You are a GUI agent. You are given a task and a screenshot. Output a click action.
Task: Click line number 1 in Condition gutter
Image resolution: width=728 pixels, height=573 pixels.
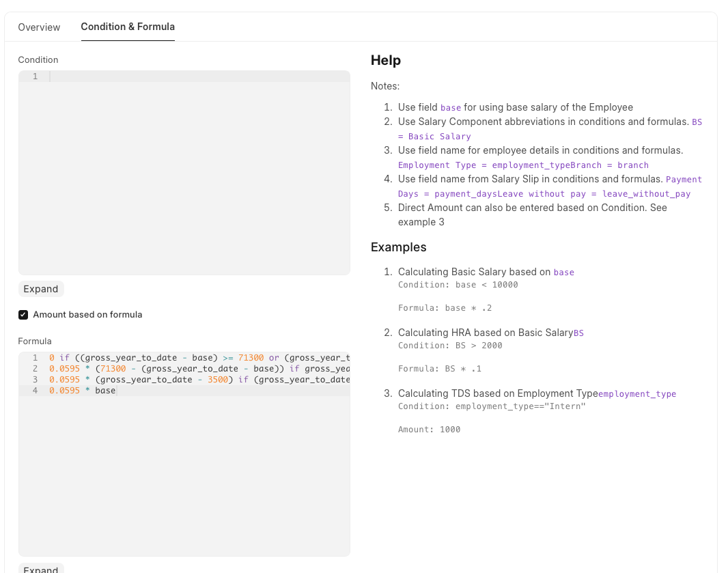tap(36, 76)
